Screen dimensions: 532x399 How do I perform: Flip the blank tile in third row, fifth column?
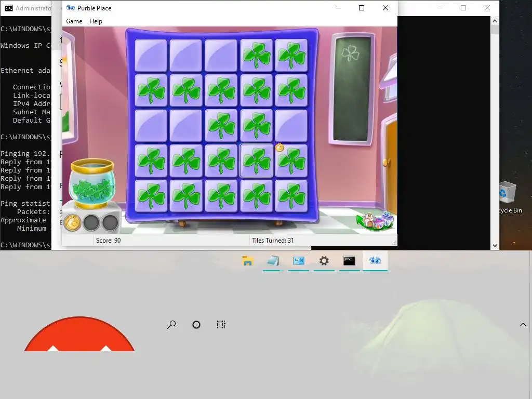coord(291,126)
